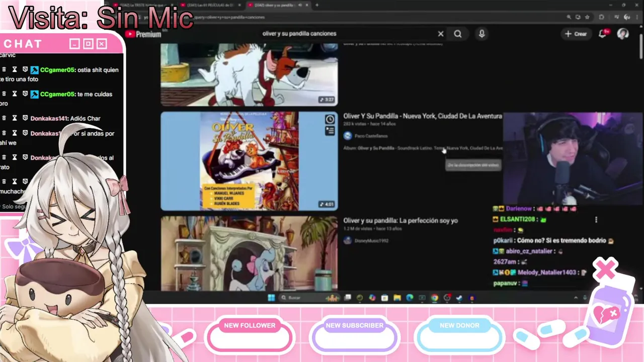This screenshot has width=644, height=362.
Task: Open Task View from the taskbar
Action: [x=347, y=298]
